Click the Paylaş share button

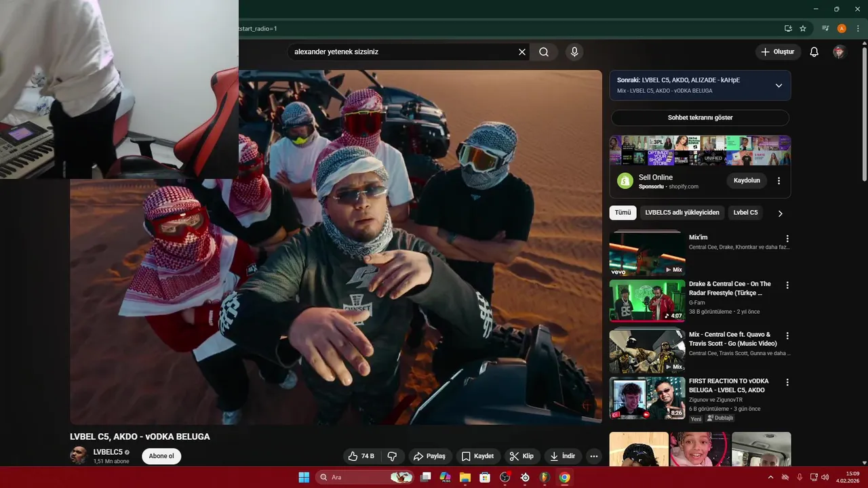(429, 456)
